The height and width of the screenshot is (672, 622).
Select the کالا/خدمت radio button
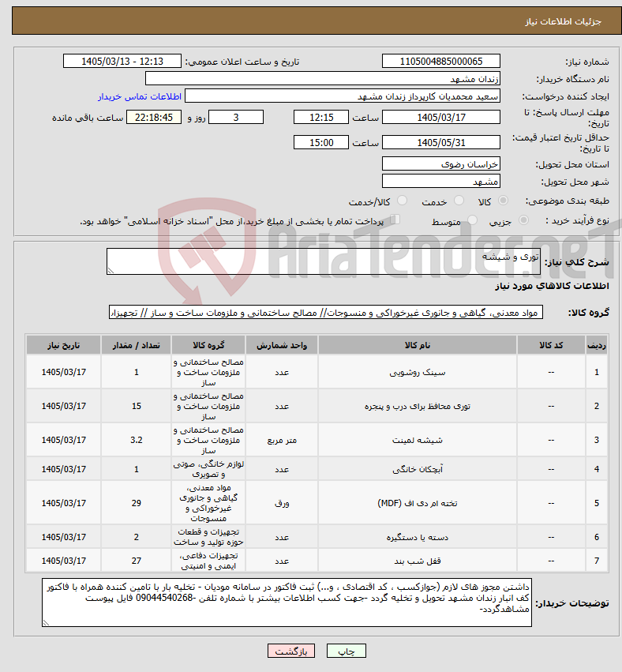(x=403, y=201)
